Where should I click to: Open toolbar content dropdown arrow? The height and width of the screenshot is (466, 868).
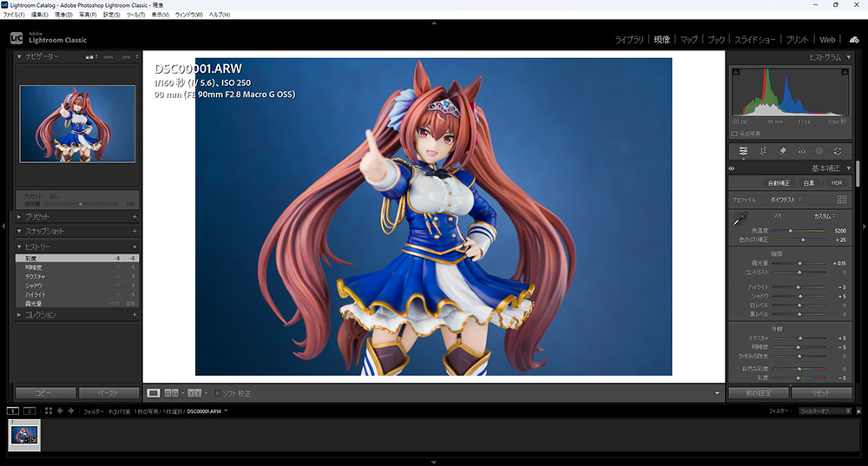coord(717,393)
